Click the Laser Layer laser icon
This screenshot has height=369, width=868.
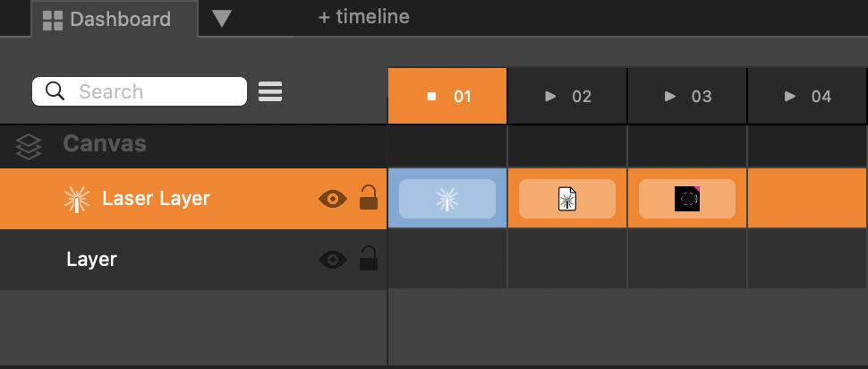77,200
